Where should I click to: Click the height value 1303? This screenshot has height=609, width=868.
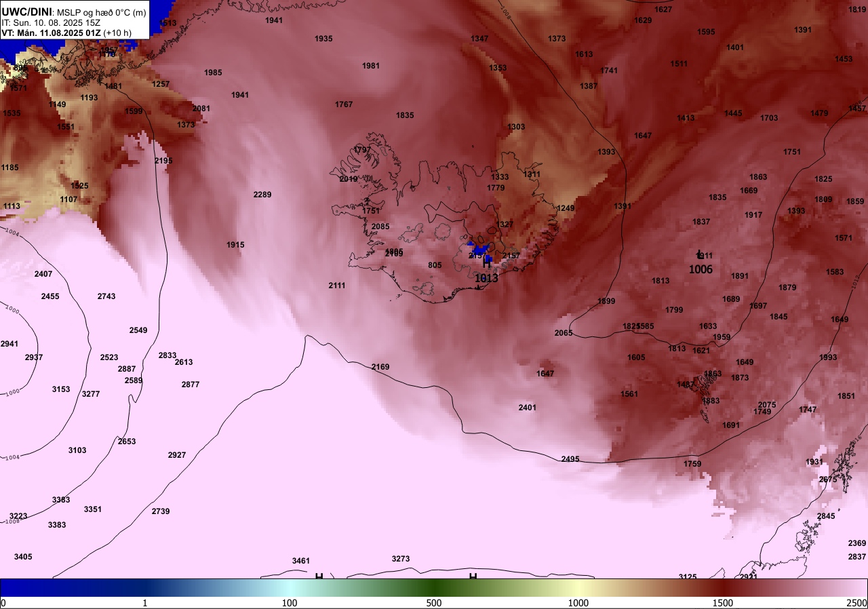pyautogui.click(x=516, y=127)
